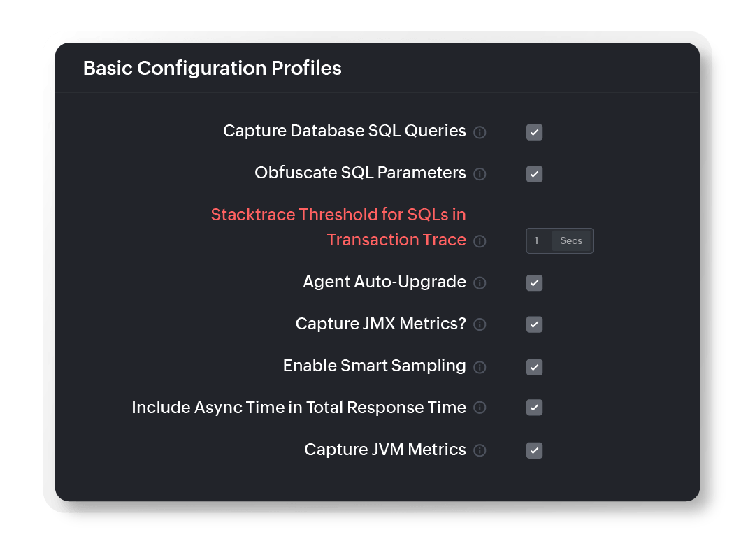Toggle the Obfuscate SQL Parameters checkbox
Image resolution: width=755 pixels, height=560 pixels.
(534, 174)
